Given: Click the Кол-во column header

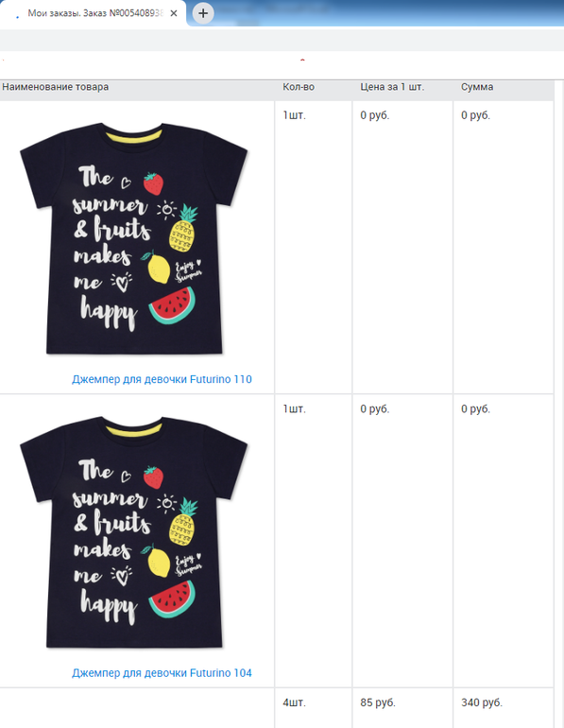Looking at the screenshot, I should tap(299, 87).
